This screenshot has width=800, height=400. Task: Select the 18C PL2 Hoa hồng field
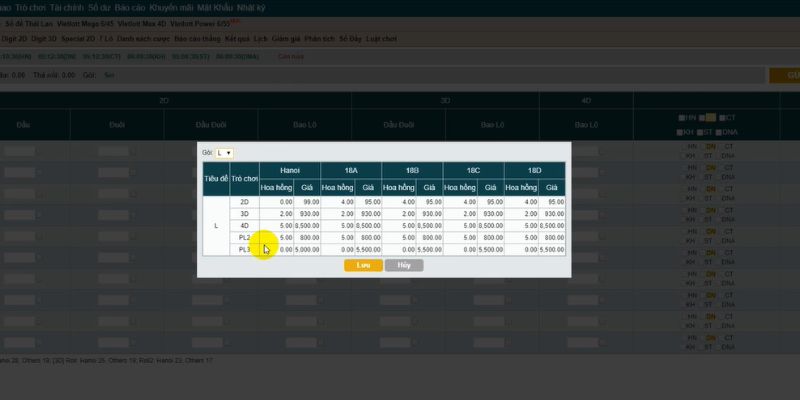pos(459,238)
